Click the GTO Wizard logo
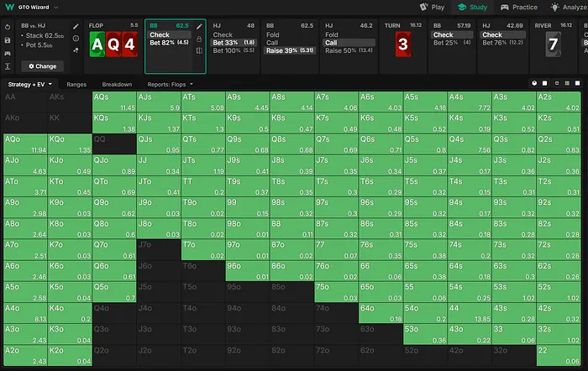Image resolution: width=588 pixels, height=371 pixels. tap(9, 8)
